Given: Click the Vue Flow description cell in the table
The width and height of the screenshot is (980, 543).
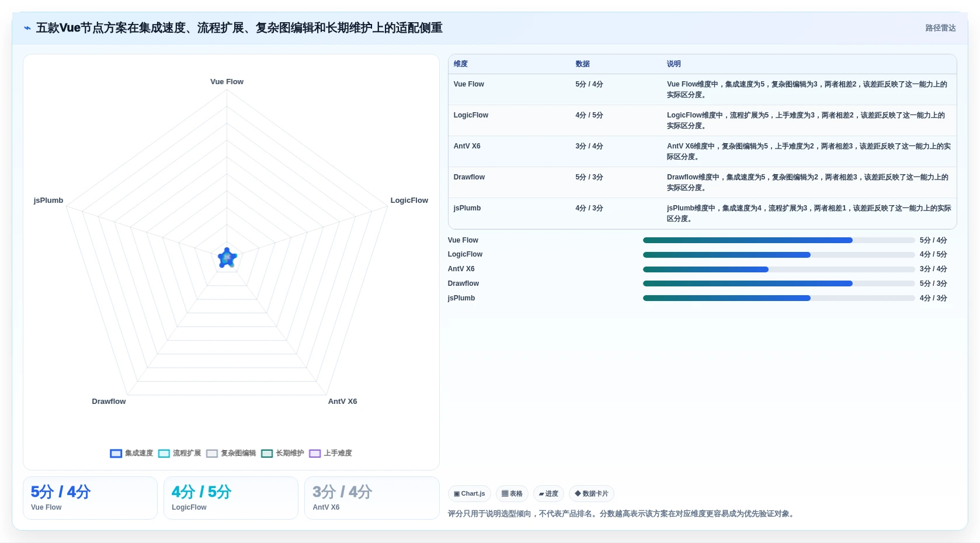Looking at the screenshot, I should [x=809, y=89].
